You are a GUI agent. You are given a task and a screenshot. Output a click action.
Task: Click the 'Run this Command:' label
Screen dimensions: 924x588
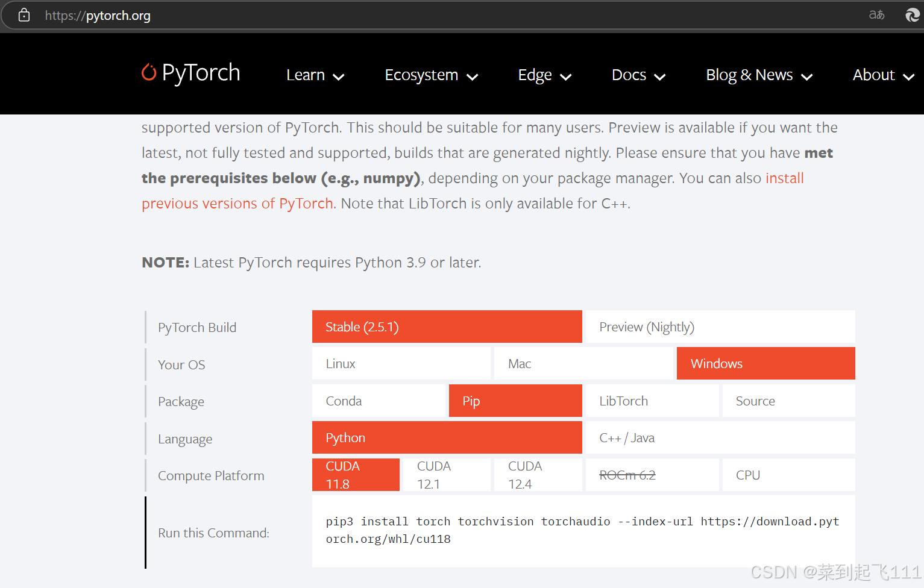213,533
